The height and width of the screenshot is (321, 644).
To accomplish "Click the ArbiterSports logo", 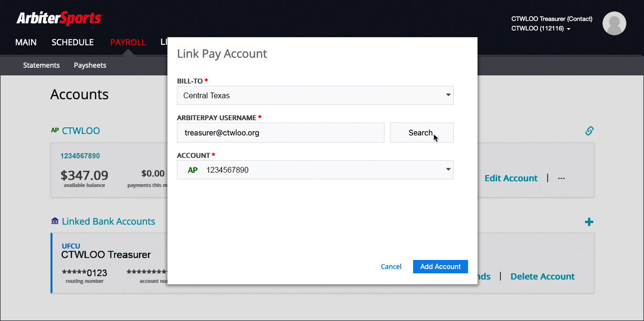I will [59, 19].
